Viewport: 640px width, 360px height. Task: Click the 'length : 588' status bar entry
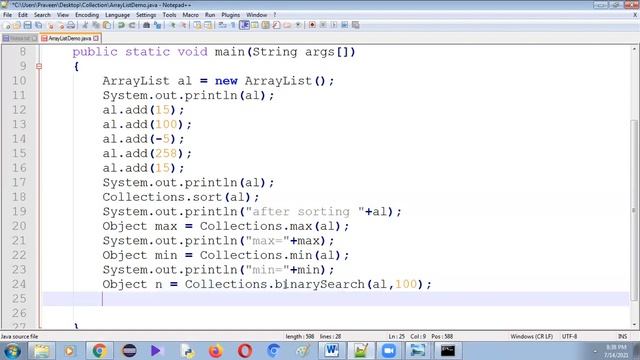(x=300, y=336)
